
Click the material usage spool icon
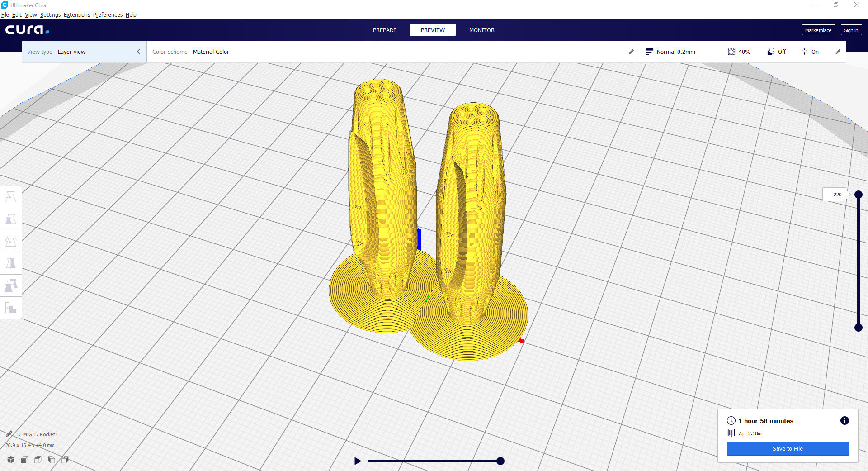tap(731, 433)
